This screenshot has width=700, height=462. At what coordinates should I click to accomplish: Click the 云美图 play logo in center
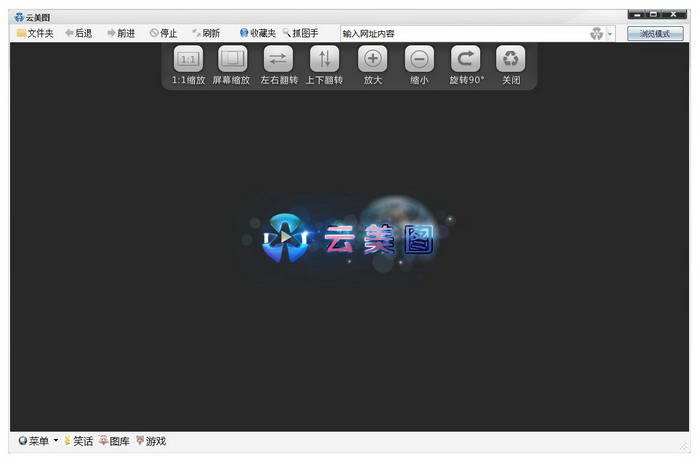click(x=285, y=237)
